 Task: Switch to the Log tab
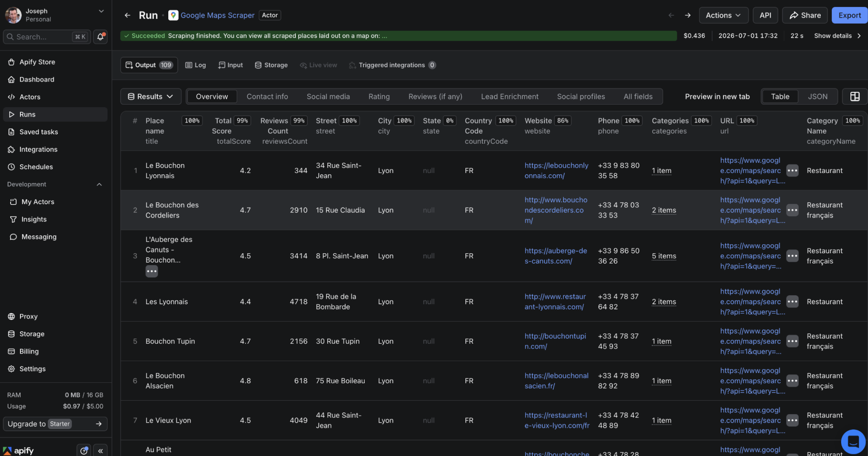[196, 65]
